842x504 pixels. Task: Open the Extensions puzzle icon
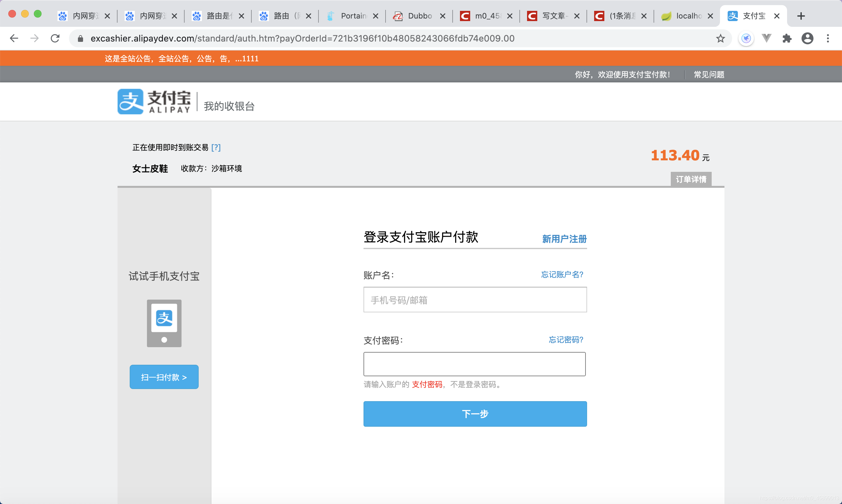point(787,38)
